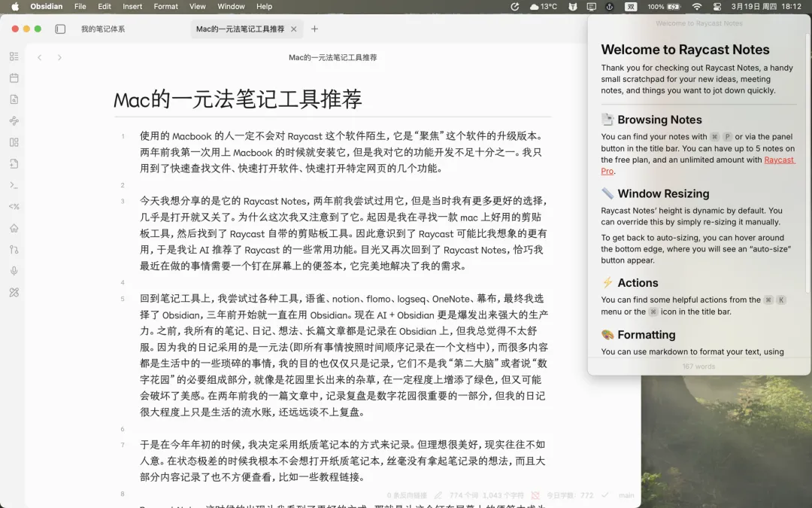
Task: Open the Git source control icon
Action: click(x=14, y=249)
